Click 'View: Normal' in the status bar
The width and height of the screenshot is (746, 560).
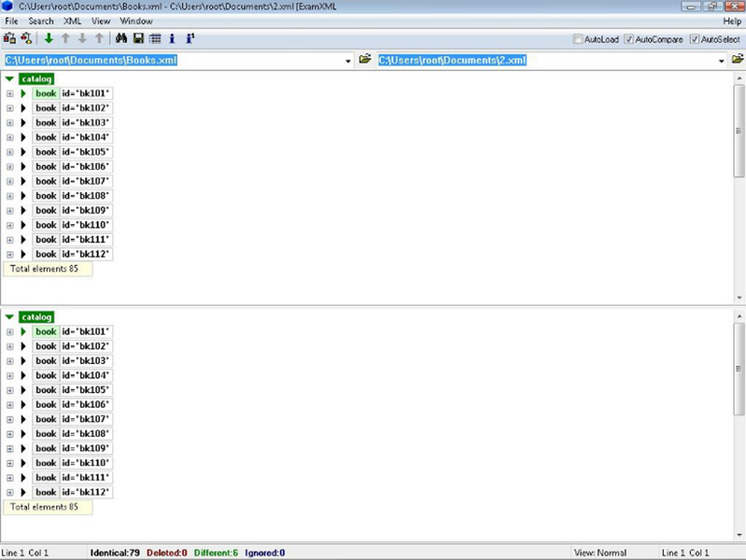[600, 553]
